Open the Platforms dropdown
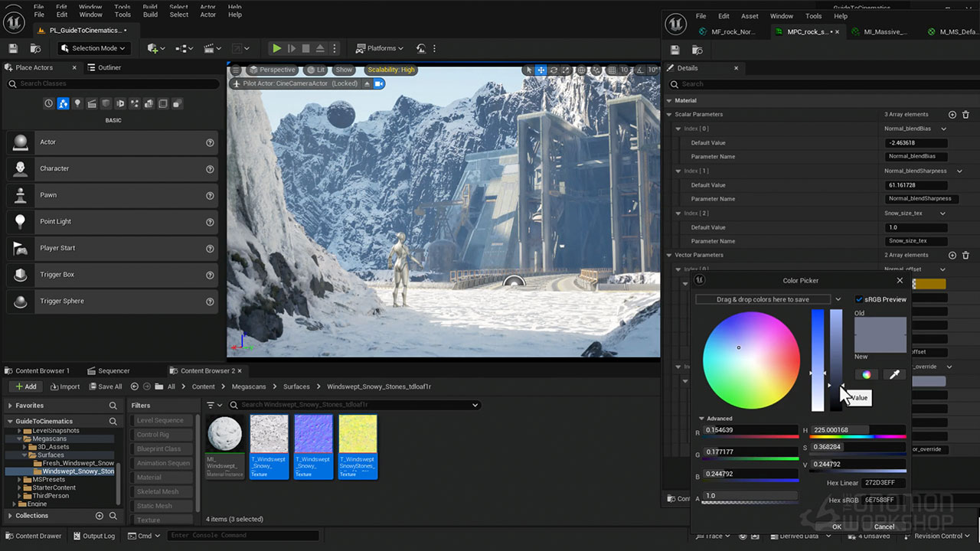This screenshot has width=980, height=551. point(381,48)
